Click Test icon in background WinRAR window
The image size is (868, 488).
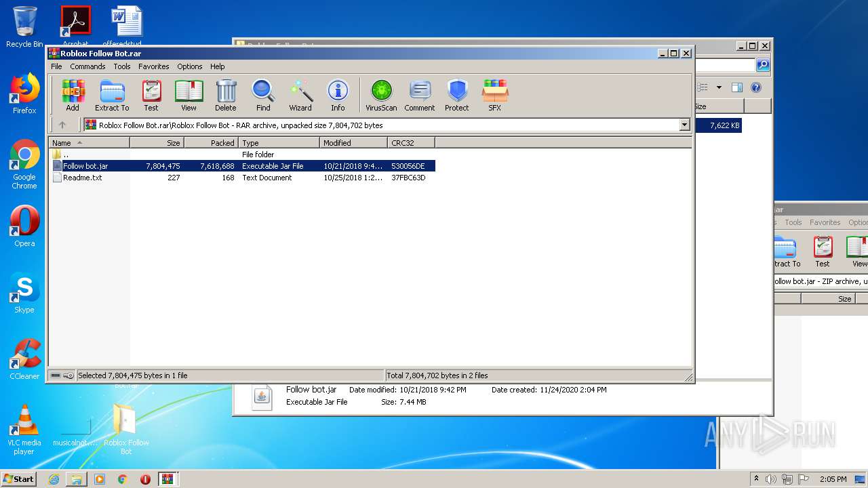pyautogui.click(x=823, y=251)
